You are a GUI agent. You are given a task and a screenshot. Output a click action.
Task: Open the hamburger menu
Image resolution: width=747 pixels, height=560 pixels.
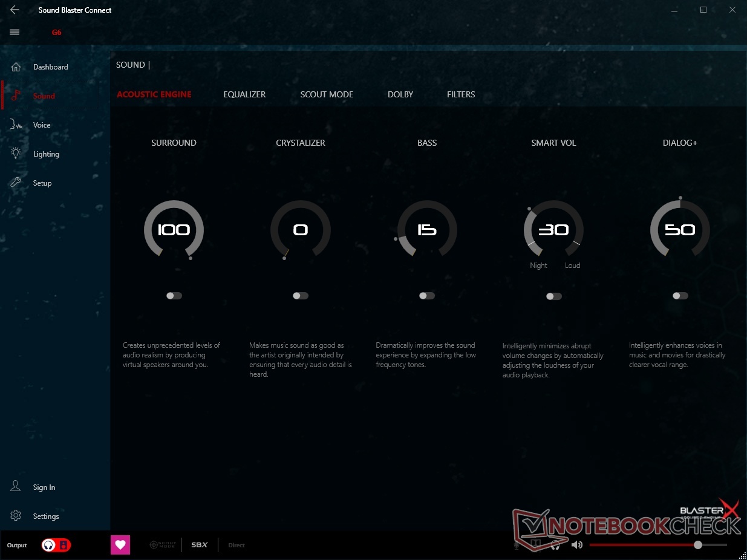click(15, 32)
